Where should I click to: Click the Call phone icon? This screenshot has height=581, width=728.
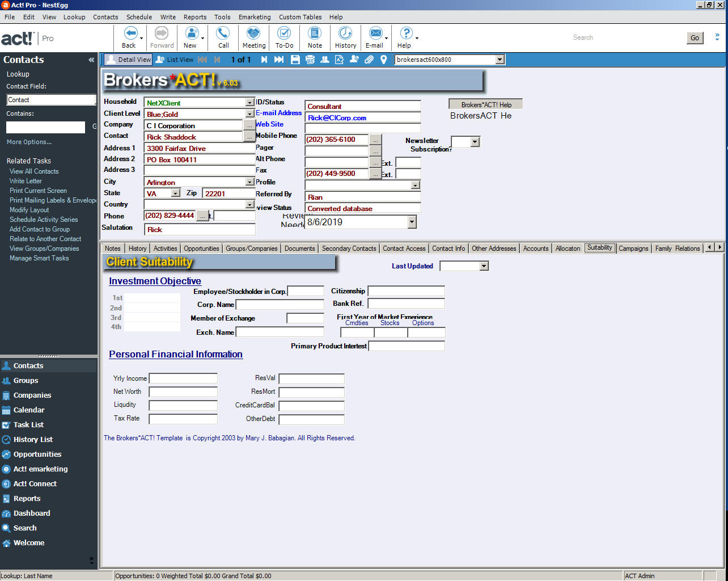(223, 33)
